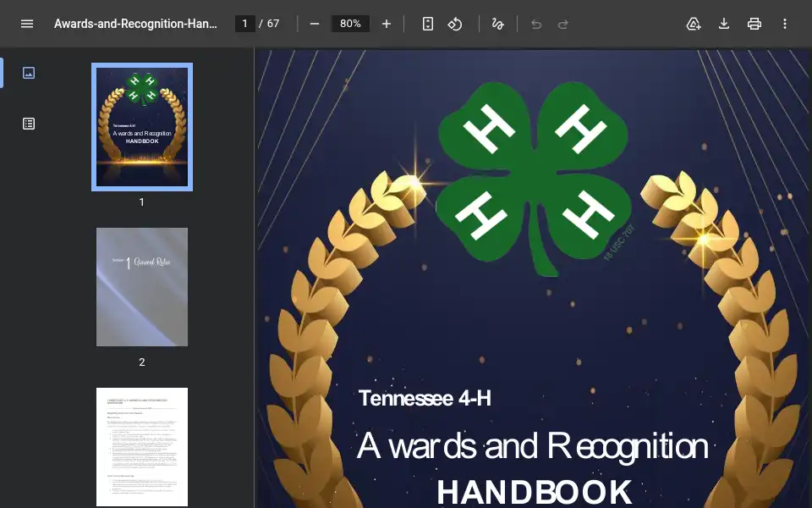Zoom in with the plus button

(x=387, y=24)
